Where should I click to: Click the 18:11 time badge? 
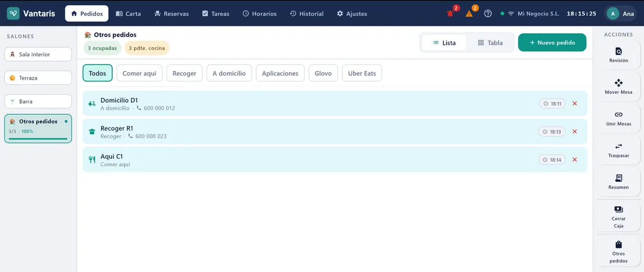click(552, 103)
